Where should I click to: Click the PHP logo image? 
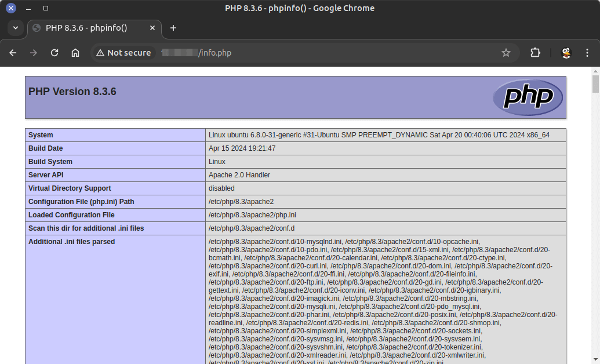tap(527, 97)
